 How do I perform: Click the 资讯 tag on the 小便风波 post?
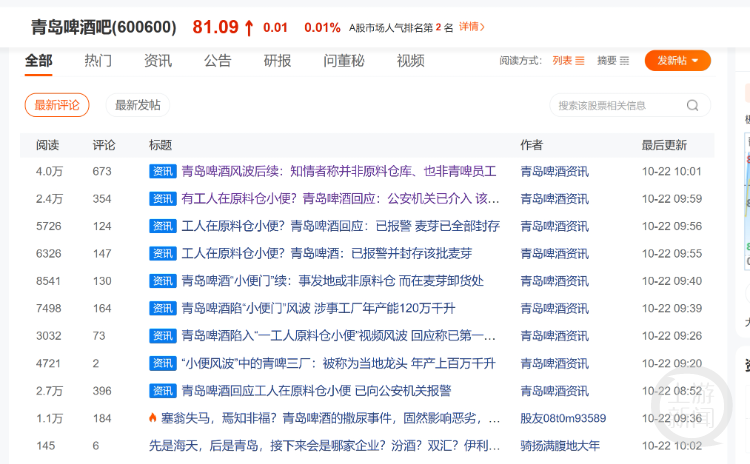coord(163,363)
